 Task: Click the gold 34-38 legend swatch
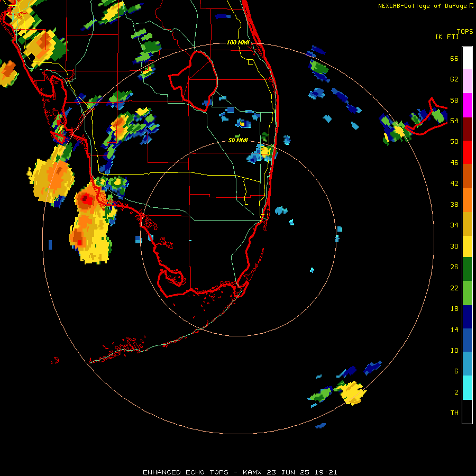click(467, 224)
